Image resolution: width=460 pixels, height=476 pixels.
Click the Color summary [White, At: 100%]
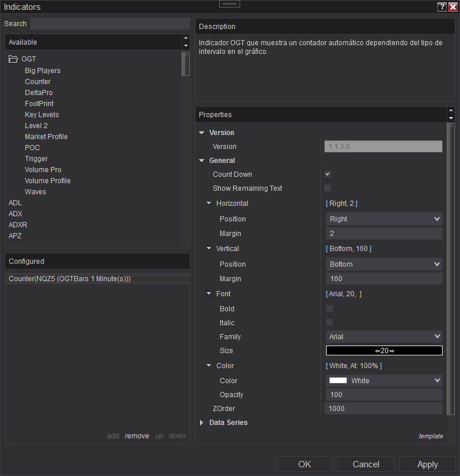coord(354,366)
